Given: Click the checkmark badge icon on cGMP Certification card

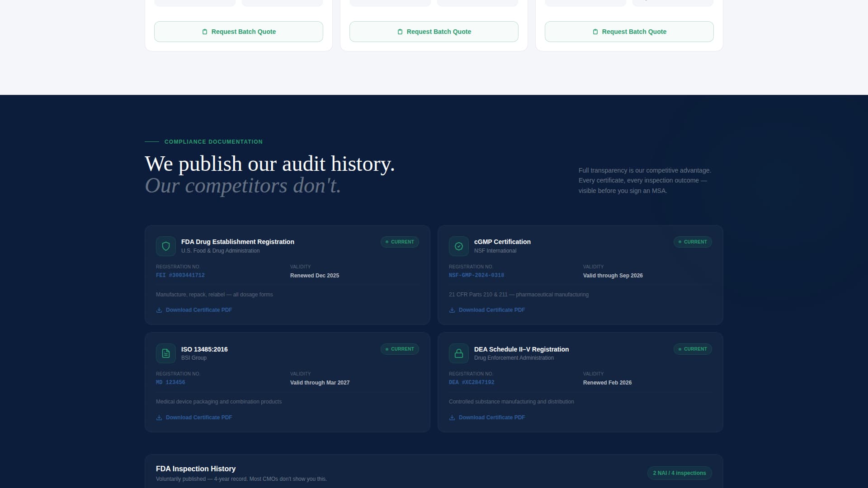Looking at the screenshot, I should tap(458, 246).
